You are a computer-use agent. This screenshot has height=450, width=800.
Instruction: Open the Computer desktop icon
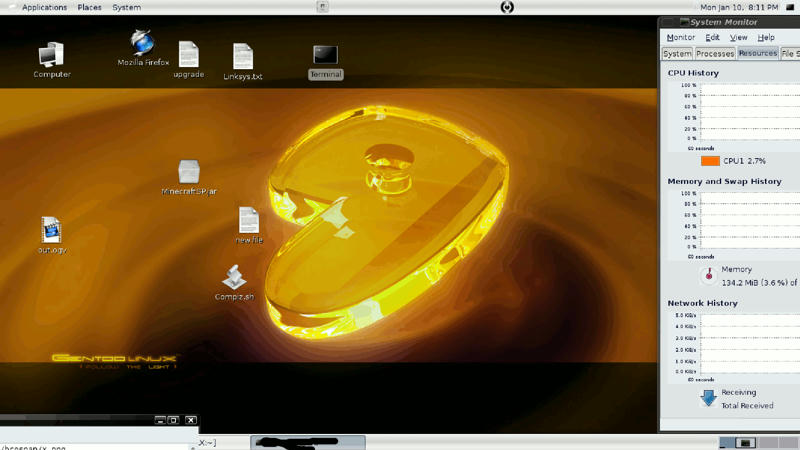52,55
